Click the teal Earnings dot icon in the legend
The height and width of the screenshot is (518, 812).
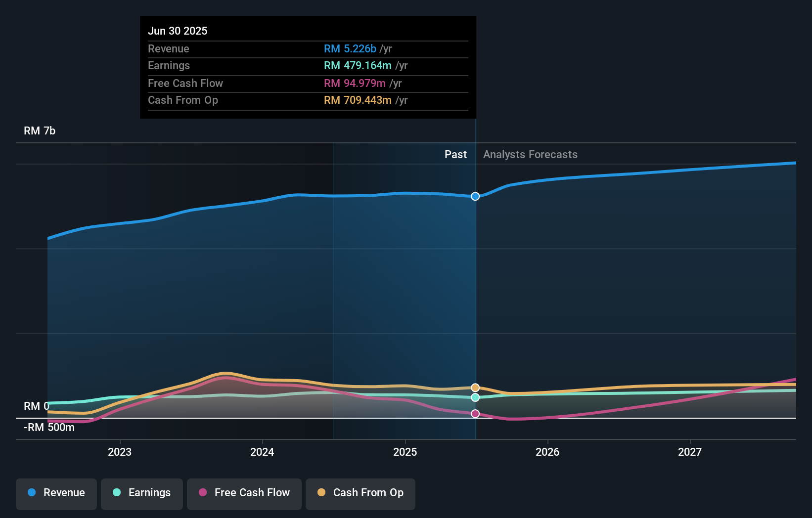click(116, 493)
